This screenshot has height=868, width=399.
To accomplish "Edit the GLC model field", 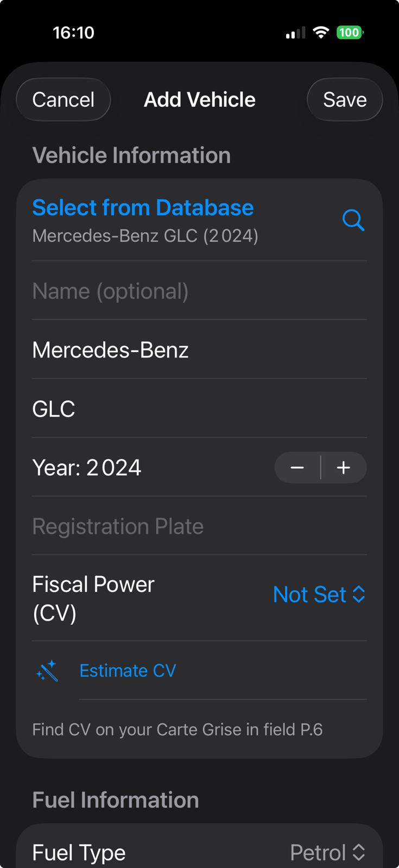I will 199,409.
